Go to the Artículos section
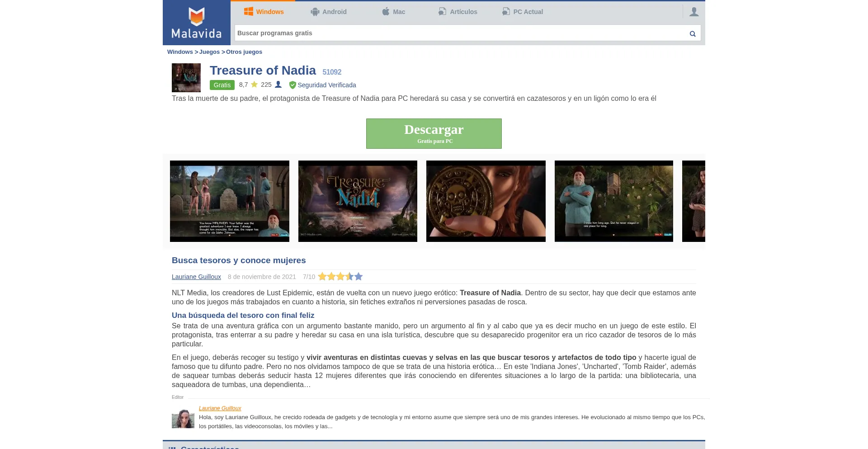 [x=458, y=12]
